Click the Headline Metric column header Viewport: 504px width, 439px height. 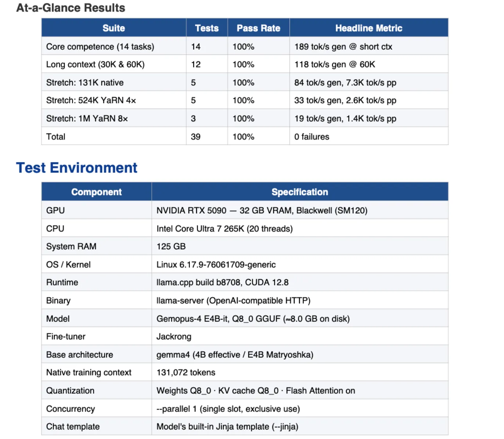(368, 28)
